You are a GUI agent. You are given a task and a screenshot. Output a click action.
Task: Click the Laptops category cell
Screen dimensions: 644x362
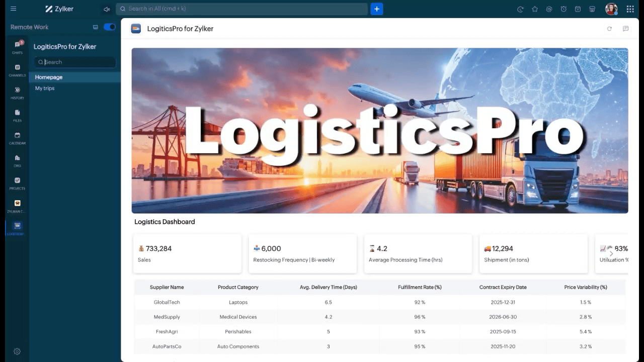[238, 302]
